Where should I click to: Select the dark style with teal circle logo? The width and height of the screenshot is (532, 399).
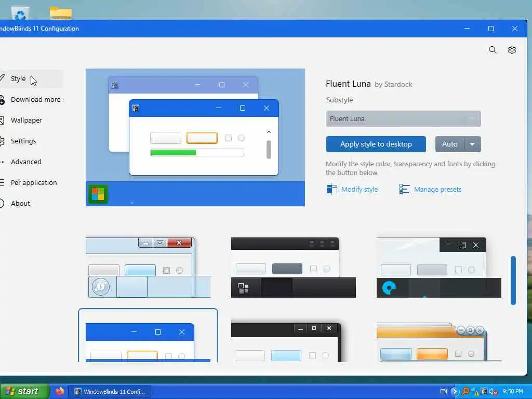click(x=438, y=268)
